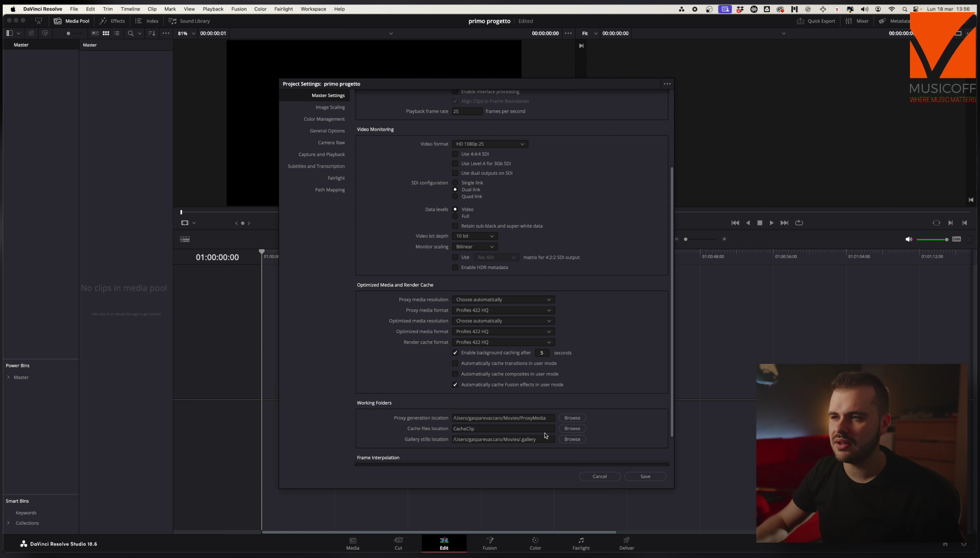The image size is (980, 558).
Task: Click Save in Project Settings
Action: (645, 476)
